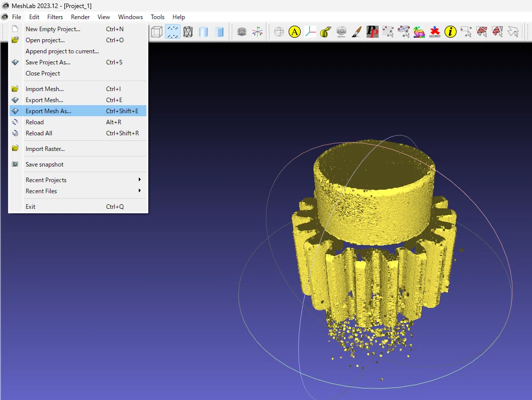Choose Select Connected Components tool

[x=497, y=32]
